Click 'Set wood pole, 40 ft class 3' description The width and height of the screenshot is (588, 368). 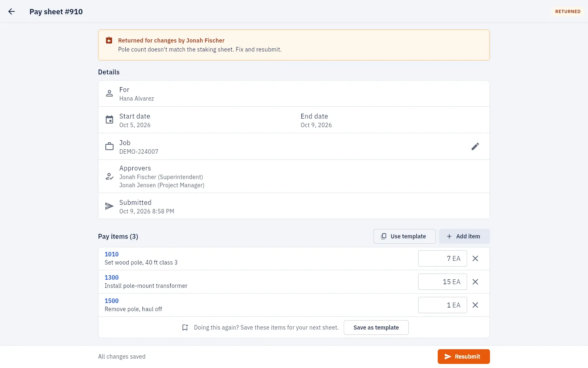[x=141, y=263]
